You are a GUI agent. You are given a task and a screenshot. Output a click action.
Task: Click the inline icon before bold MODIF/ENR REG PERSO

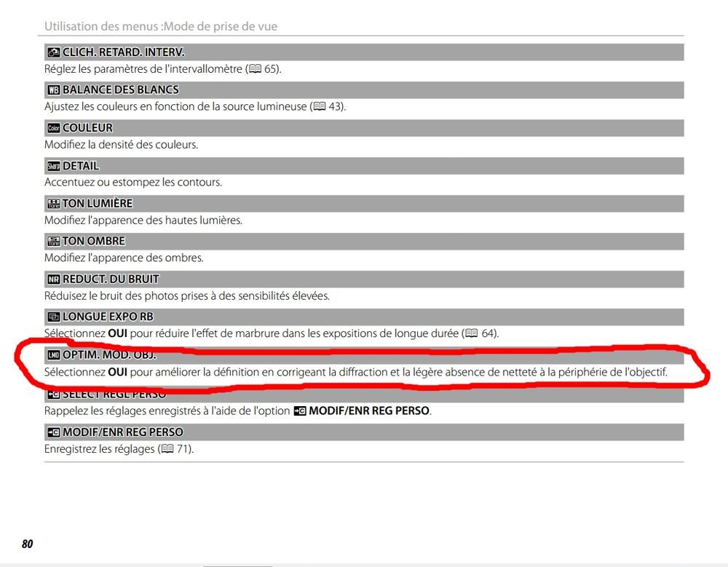click(x=300, y=411)
